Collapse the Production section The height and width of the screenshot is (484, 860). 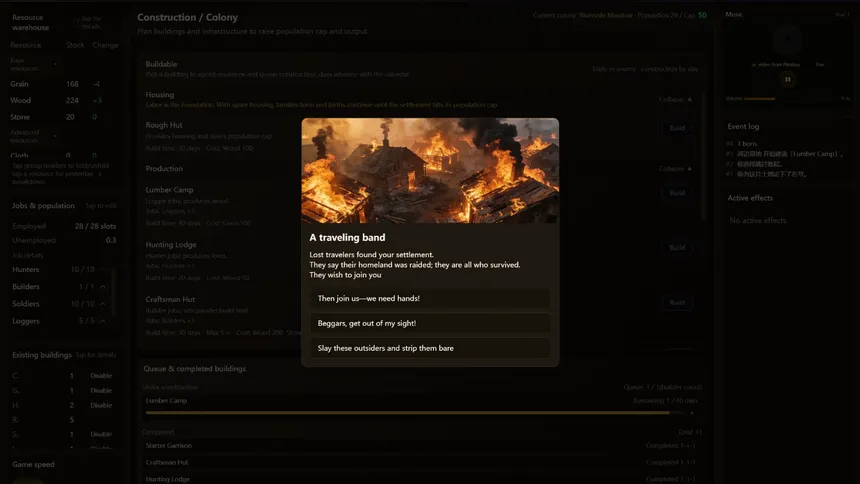(x=676, y=169)
